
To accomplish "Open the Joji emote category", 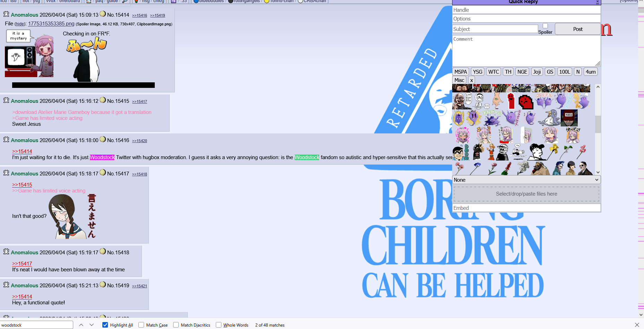I will coord(537,72).
